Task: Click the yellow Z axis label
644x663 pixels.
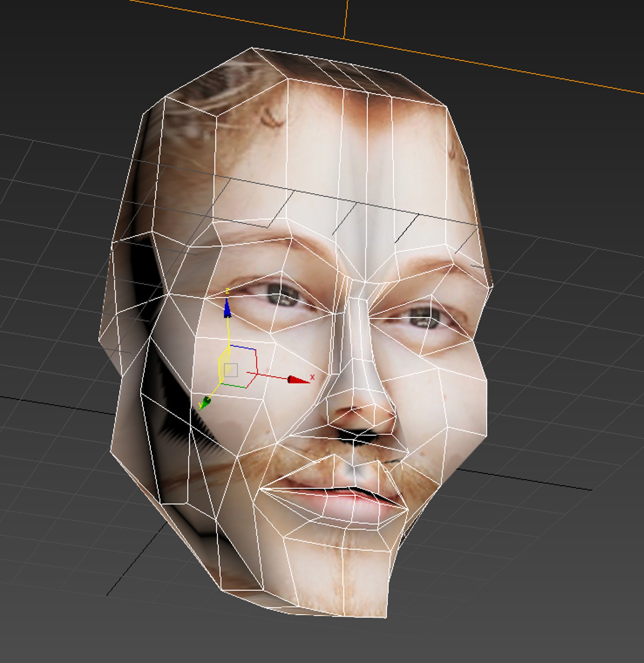Action: (x=227, y=290)
